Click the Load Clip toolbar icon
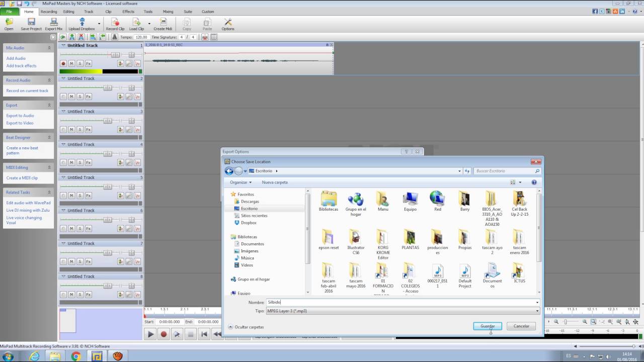The width and height of the screenshot is (644, 362). coord(136,24)
